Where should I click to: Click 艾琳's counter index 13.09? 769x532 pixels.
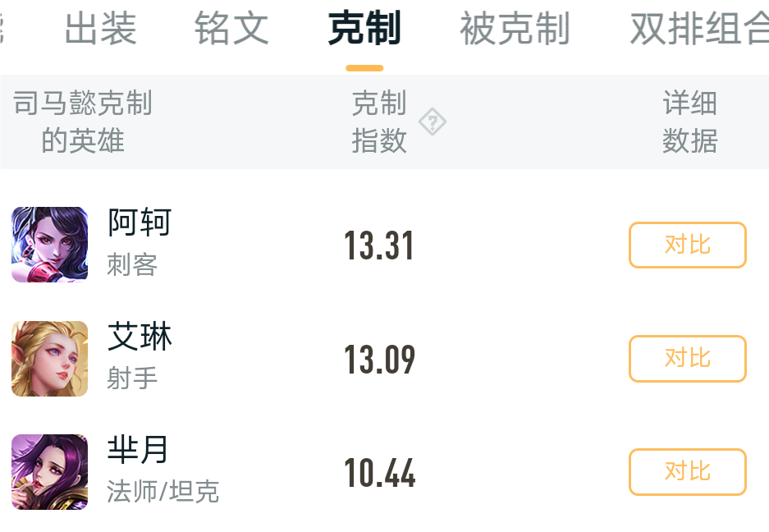(x=379, y=360)
